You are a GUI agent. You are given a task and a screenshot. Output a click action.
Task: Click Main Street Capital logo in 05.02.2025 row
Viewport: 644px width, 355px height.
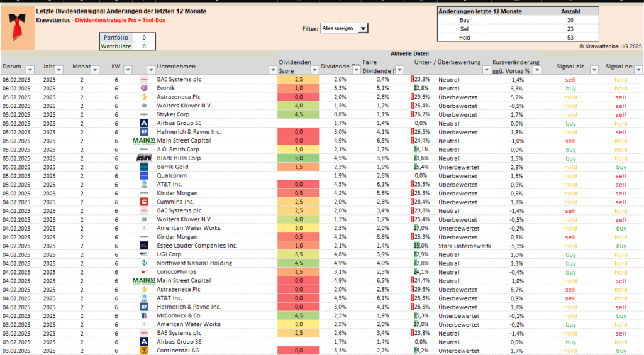coord(144,141)
